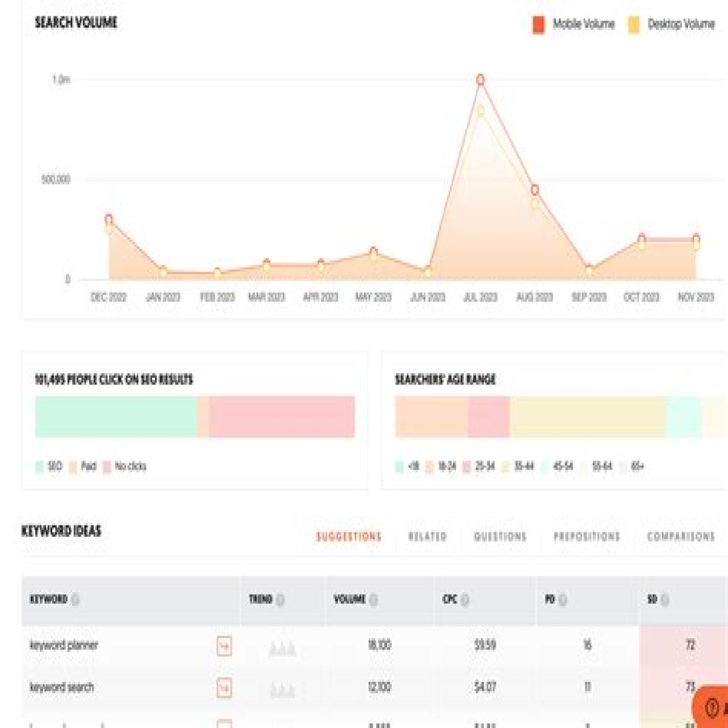
Task: Select the COMPARISONS tab
Action: point(681,537)
